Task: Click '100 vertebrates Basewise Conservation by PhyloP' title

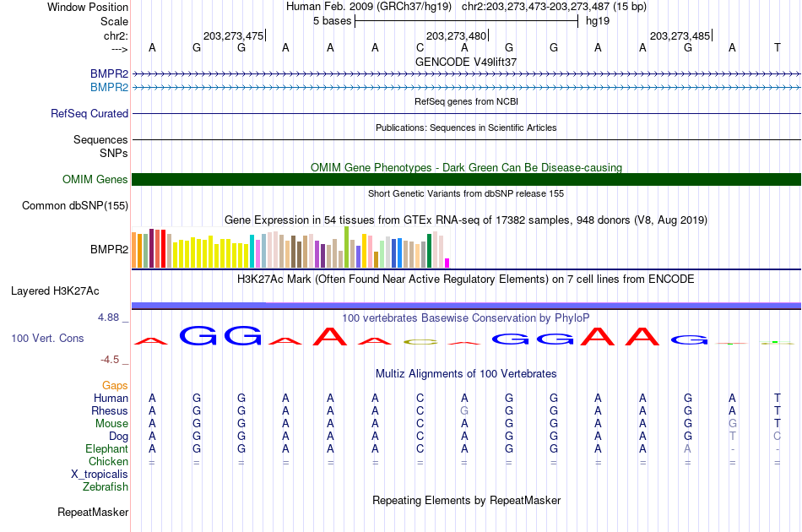Action: click(x=466, y=318)
